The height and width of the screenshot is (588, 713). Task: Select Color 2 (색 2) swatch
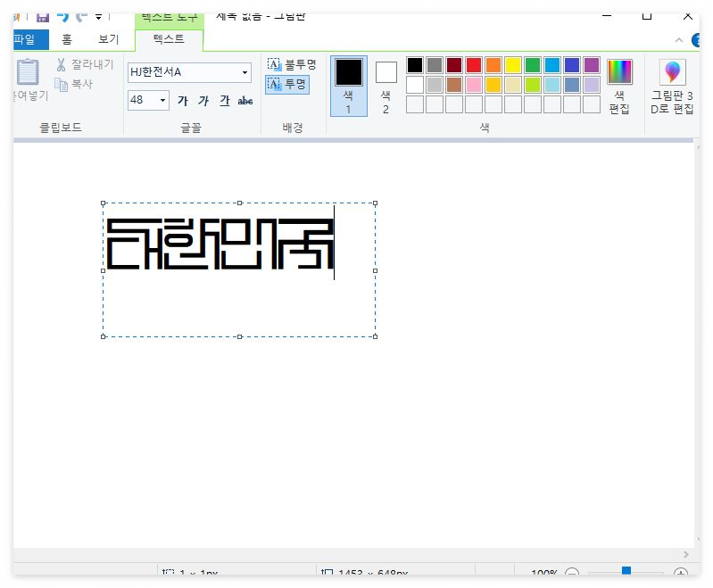coord(386,87)
